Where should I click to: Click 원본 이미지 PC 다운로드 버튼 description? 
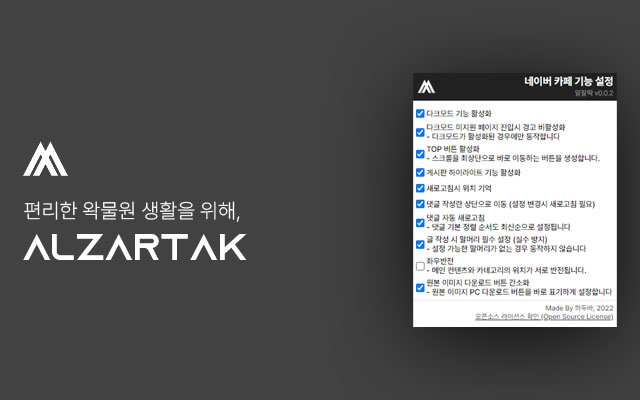tap(519, 292)
